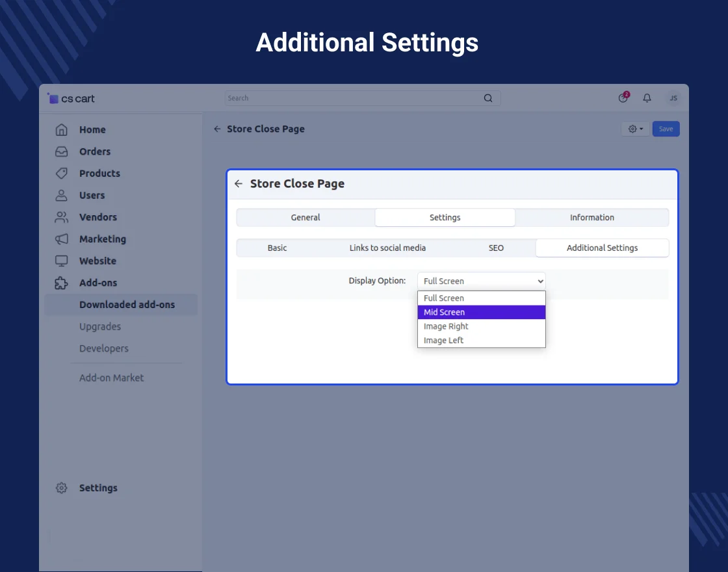Click the Vendors people icon

(62, 217)
